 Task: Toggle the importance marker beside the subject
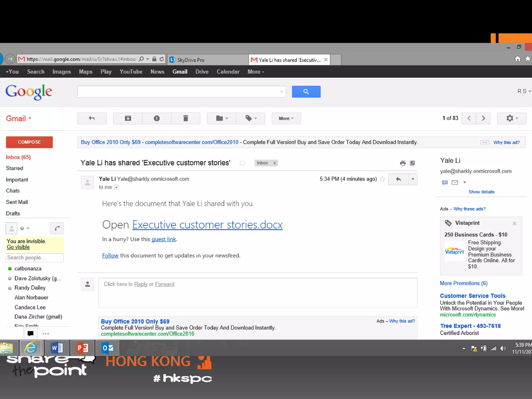242,163
